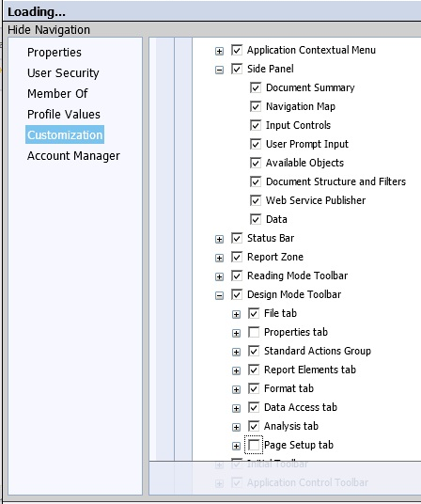Click the Hide Navigation link

[x=49, y=29]
